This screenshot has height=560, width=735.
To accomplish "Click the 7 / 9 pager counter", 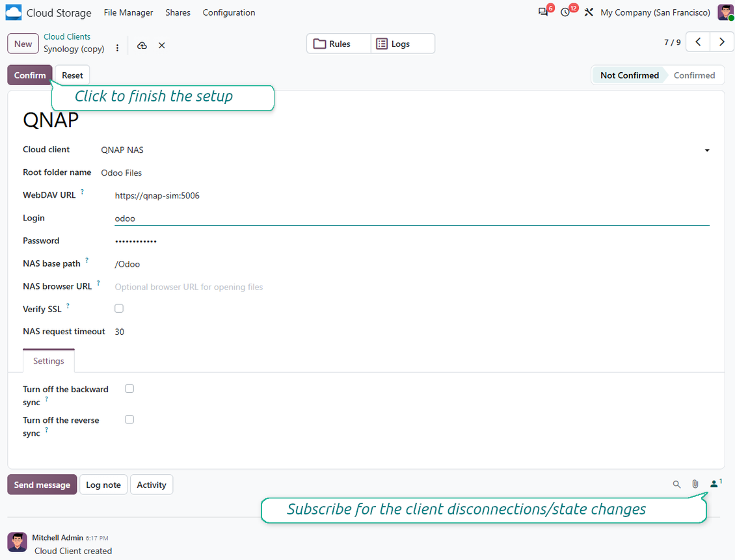I will click(672, 42).
